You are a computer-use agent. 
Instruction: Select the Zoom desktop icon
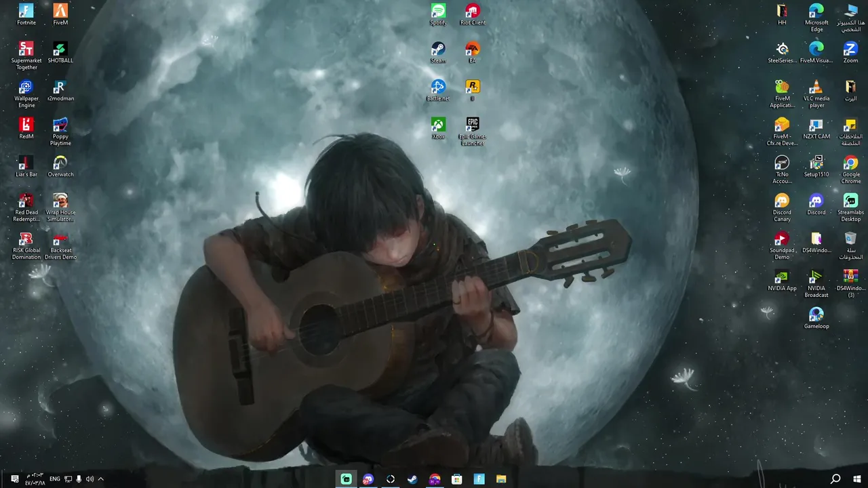click(x=850, y=52)
